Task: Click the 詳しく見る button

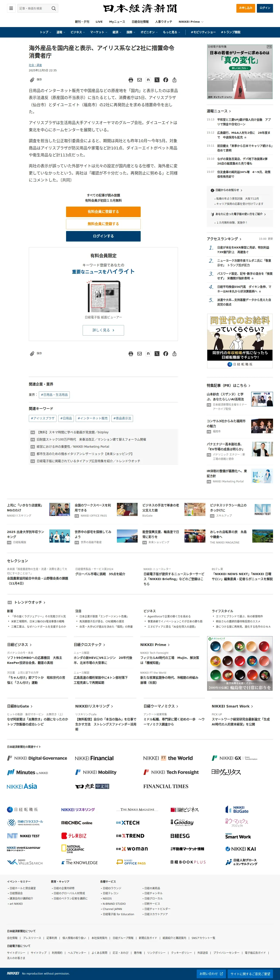Action: tap(103, 330)
